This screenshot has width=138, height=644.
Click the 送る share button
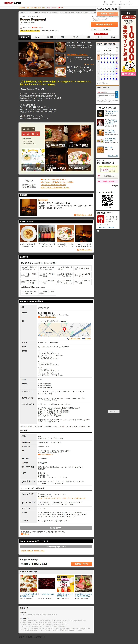[x=94, y=30]
